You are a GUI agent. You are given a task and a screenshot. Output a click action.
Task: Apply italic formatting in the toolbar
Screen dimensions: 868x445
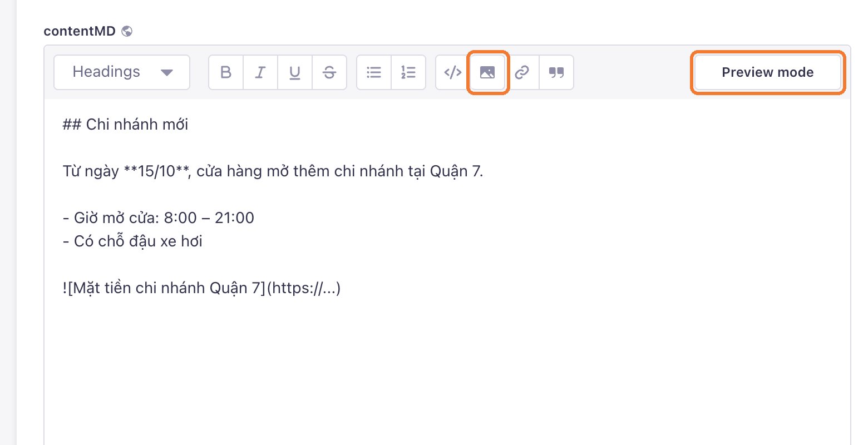[260, 72]
